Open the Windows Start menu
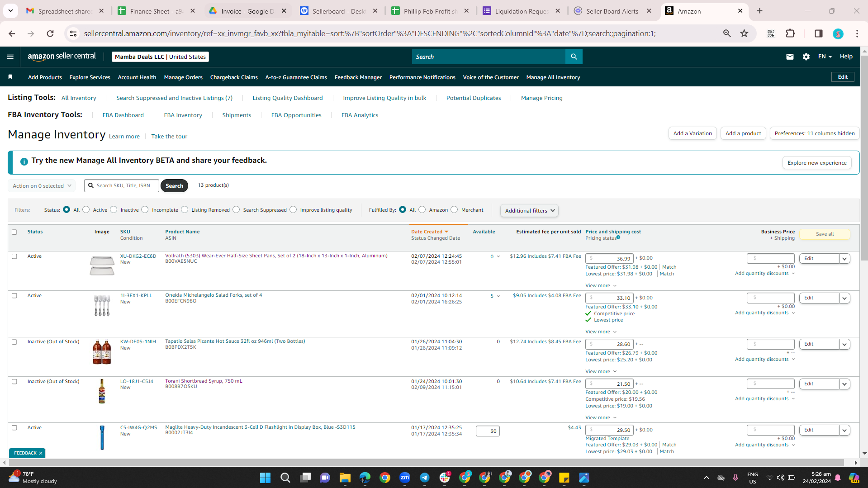The width and height of the screenshot is (868, 488). click(x=265, y=478)
